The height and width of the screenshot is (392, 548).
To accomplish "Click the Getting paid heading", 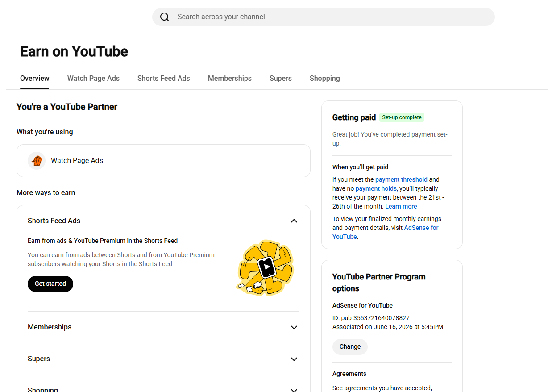I will pyautogui.click(x=354, y=117).
